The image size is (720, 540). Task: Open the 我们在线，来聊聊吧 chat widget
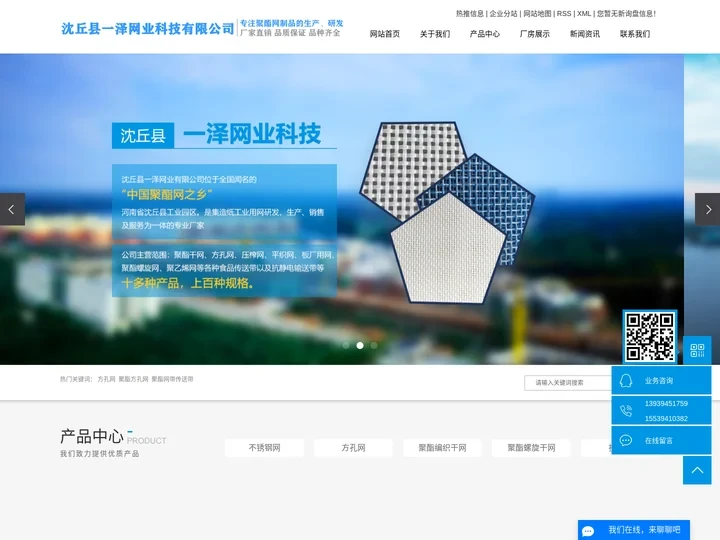(634, 530)
